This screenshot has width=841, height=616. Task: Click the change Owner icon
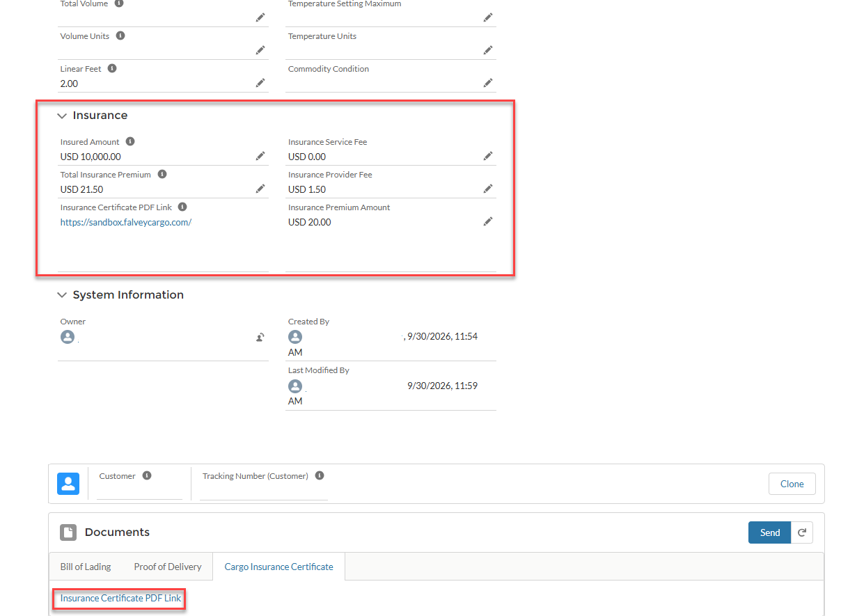[x=260, y=338]
